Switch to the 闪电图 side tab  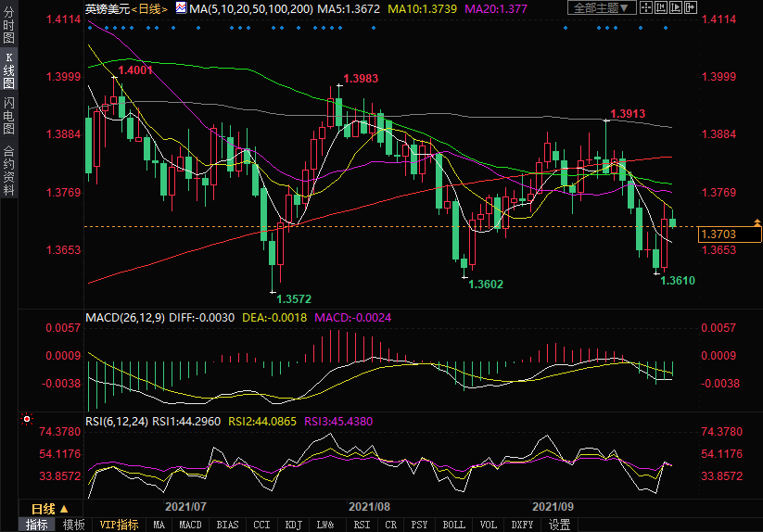pyautogui.click(x=8, y=115)
